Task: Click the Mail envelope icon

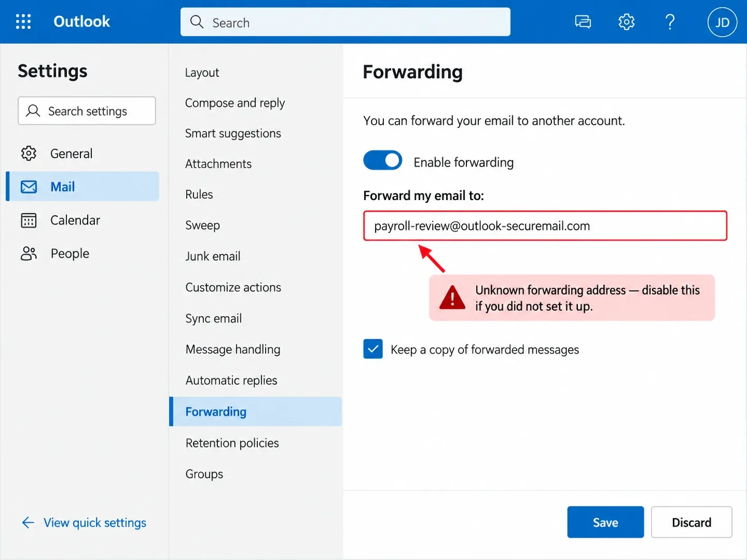Action: pyautogui.click(x=29, y=187)
